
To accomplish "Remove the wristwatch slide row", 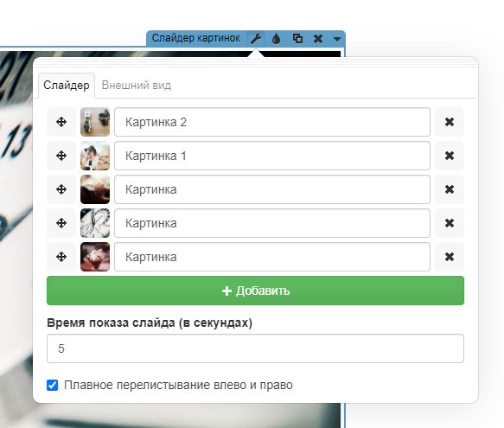I will click(x=450, y=189).
